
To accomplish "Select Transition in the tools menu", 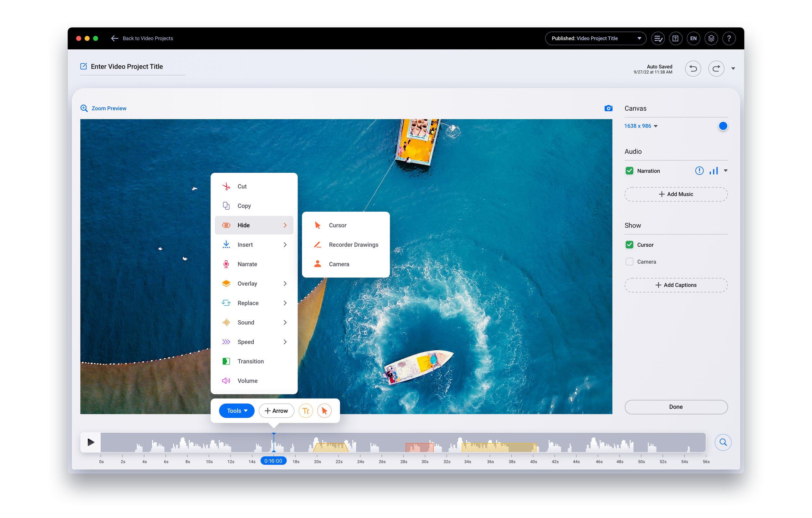I will point(250,361).
